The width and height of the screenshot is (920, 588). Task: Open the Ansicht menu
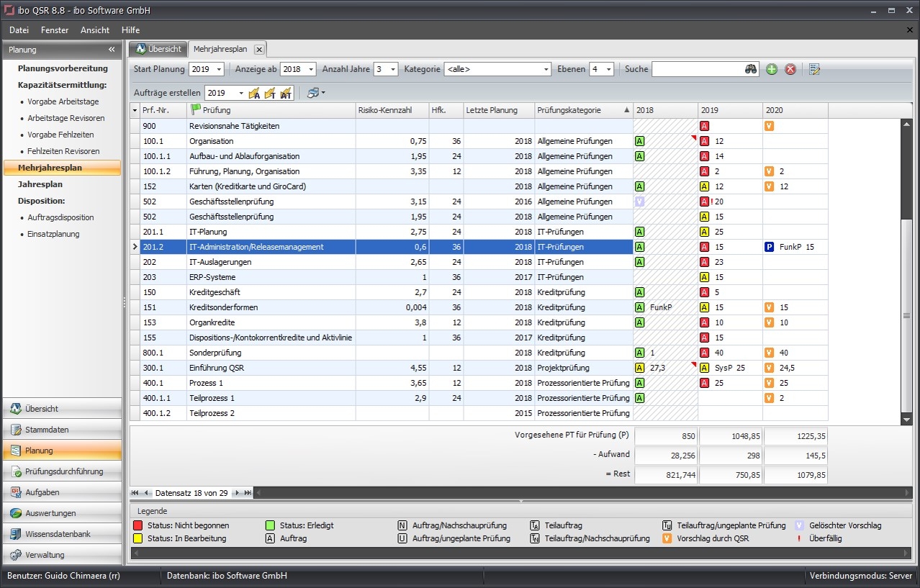(x=94, y=30)
